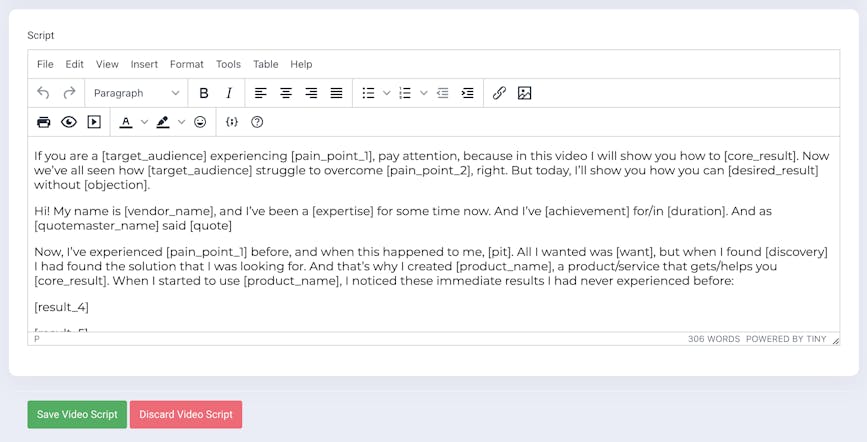Toggle the preview eye icon
This screenshot has height=442, width=867.
(69, 122)
